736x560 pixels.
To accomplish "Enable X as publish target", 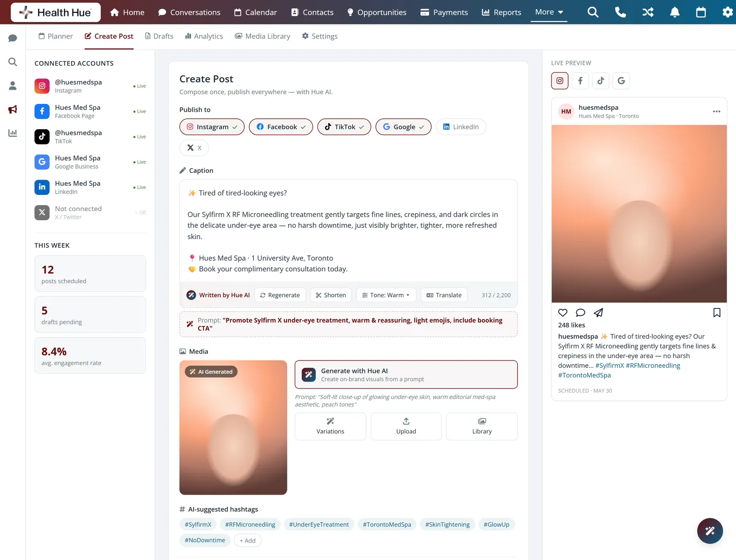I will pos(194,148).
